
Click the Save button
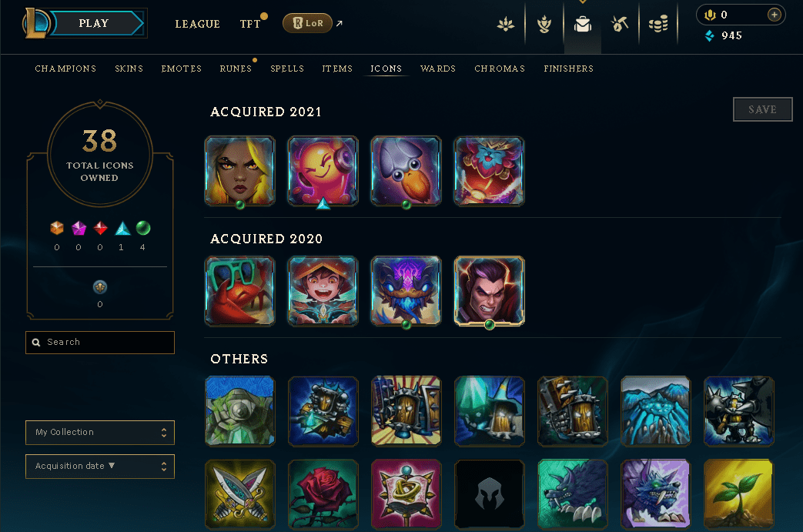[762, 109]
